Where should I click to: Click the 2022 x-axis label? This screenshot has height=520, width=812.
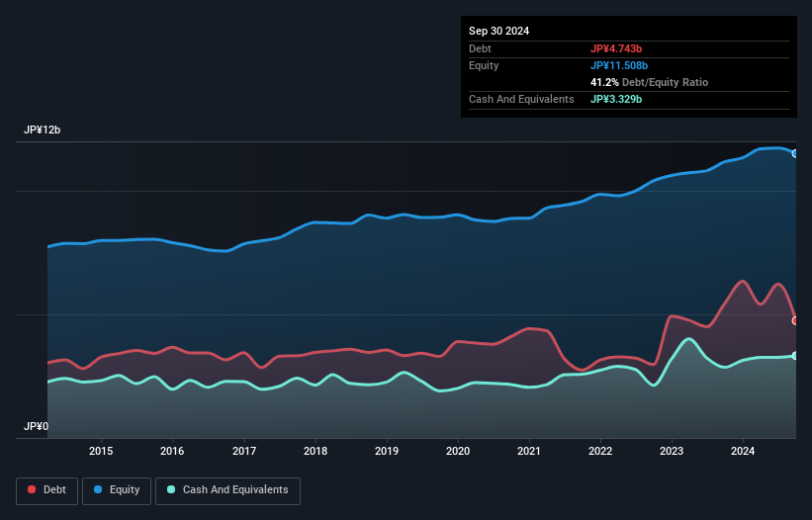[x=600, y=451]
